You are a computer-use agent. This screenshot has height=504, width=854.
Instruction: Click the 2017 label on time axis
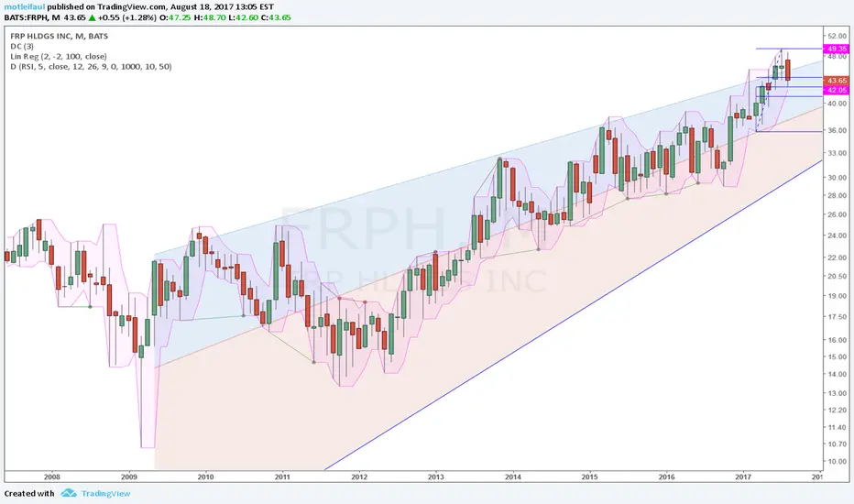pyautogui.click(x=743, y=477)
